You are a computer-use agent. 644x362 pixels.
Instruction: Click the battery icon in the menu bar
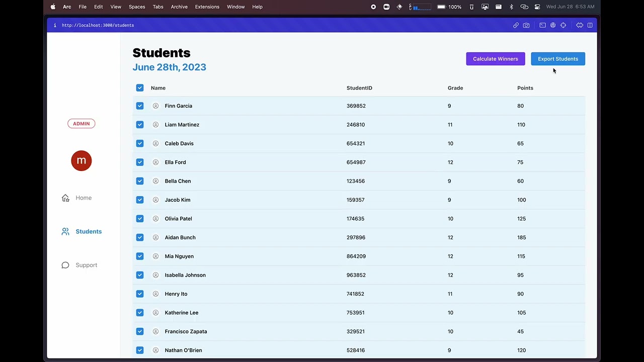pyautogui.click(x=441, y=7)
